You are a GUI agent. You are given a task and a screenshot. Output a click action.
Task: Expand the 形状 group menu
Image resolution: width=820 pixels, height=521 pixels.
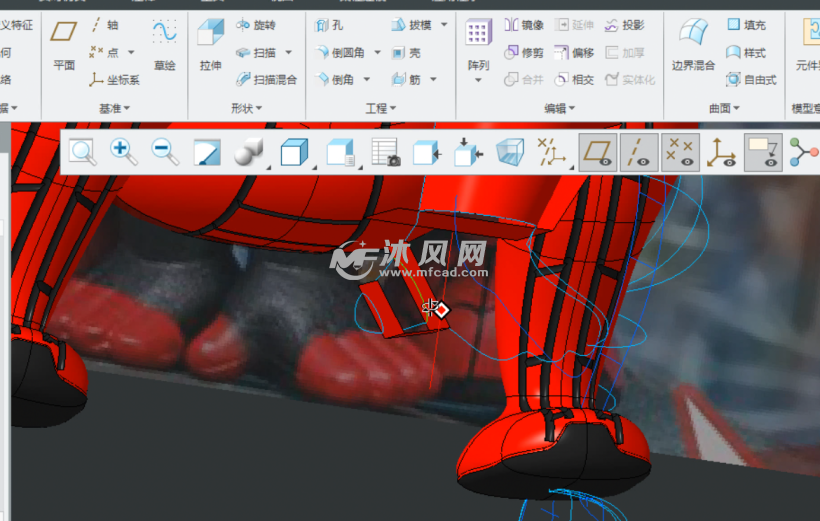[x=246, y=108]
